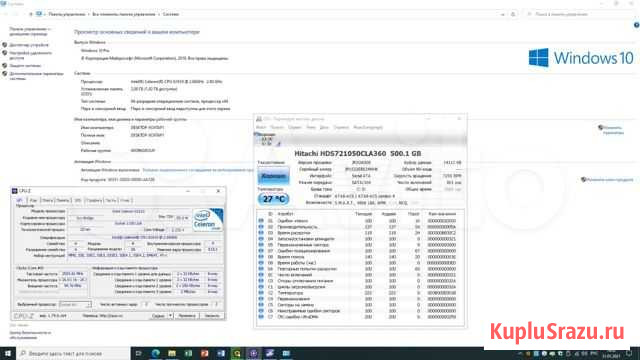Click the status icon of SMART attribute 03
Screen dimensions: 640x360
pyautogui.click(x=261, y=233)
